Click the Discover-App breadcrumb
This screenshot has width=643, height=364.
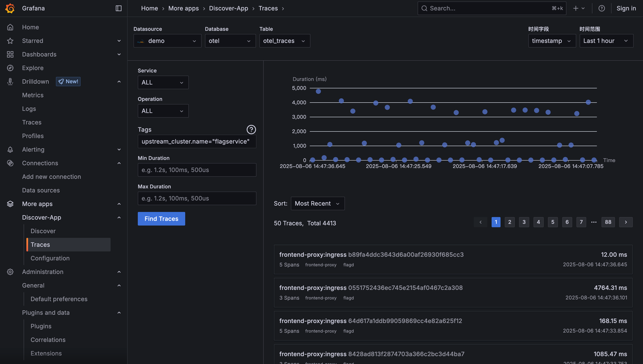[229, 8]
